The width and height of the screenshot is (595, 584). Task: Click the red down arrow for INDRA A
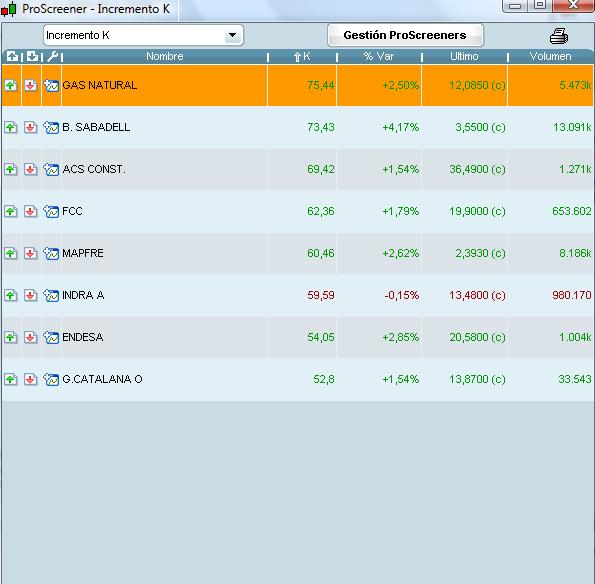[x=31, y=295]
